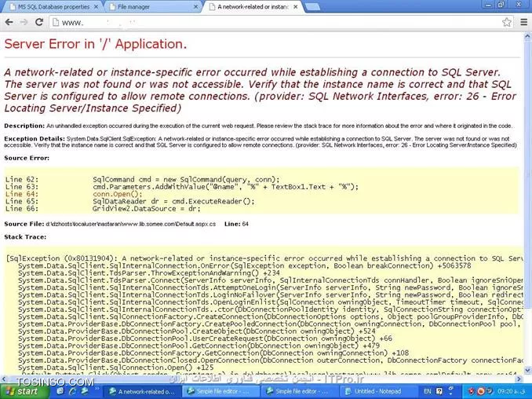Open the A network-related taskbar window
This screenshot has width=532, height=399.
pyautogui.click(x=142, y=391)
